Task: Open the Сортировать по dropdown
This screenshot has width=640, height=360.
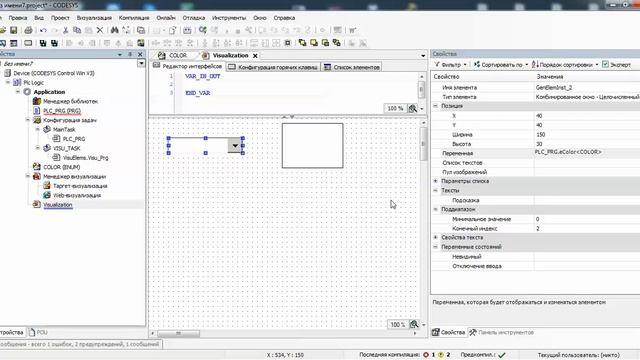Action: coord(501,64)
